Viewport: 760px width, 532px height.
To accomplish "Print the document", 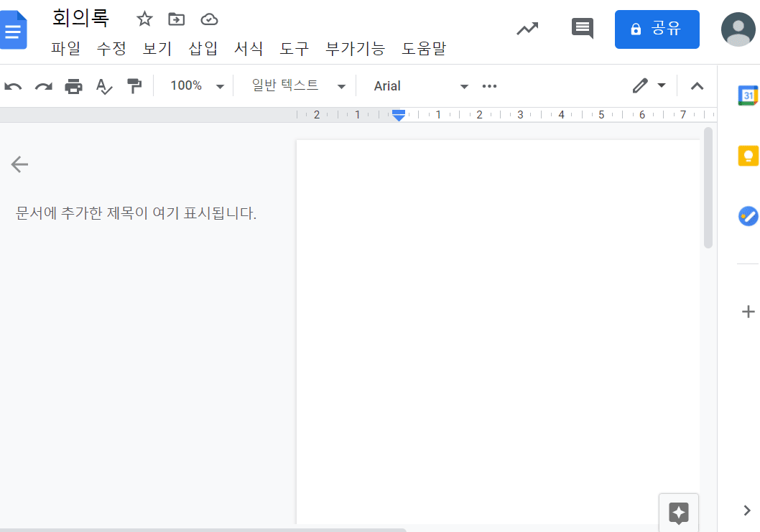I will coord(74,86).
